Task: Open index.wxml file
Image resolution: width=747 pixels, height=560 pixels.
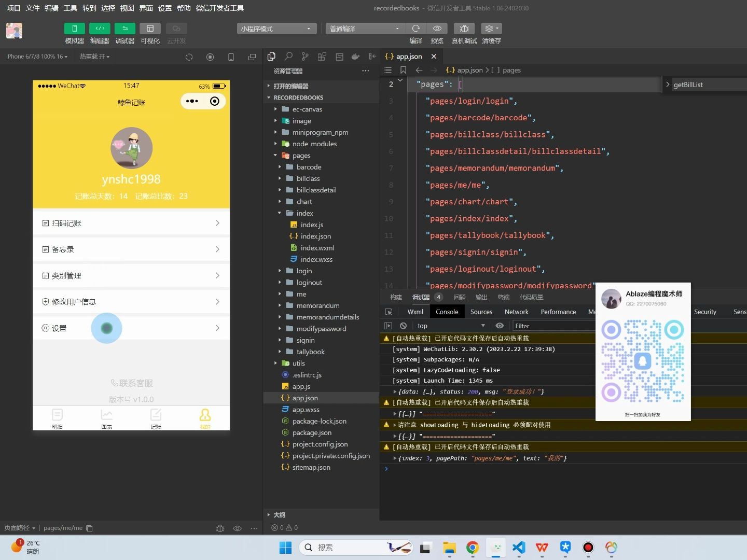Action: pos(317,248)
